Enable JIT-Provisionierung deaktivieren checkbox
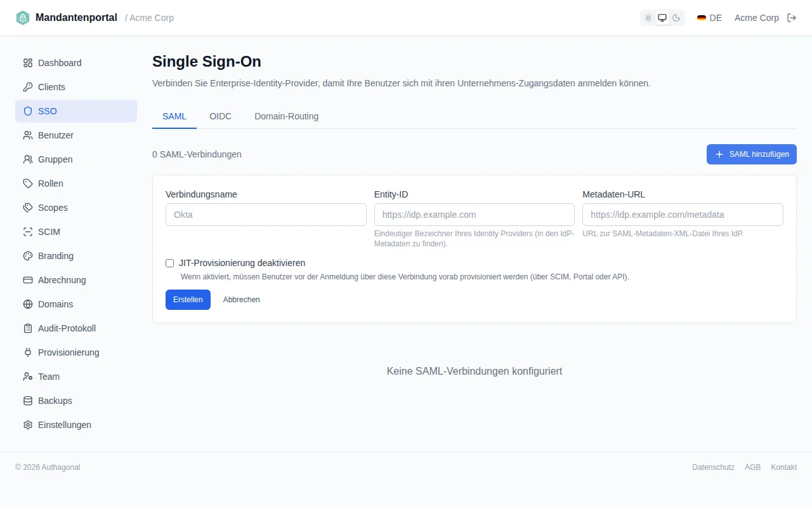This screenshot has width=812, height=508. pyautogui.click(x=169, y=263)
